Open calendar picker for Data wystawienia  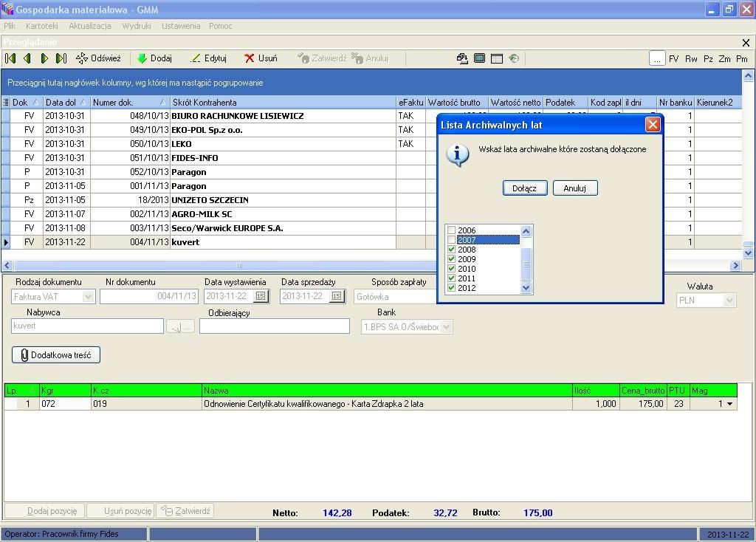coord(261,296)
